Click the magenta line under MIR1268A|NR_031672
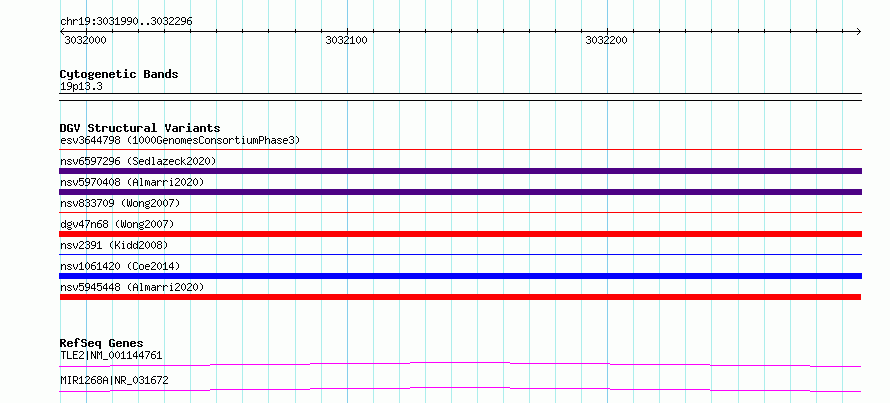Viewport: 890px width, 403px height. point(460,389)
